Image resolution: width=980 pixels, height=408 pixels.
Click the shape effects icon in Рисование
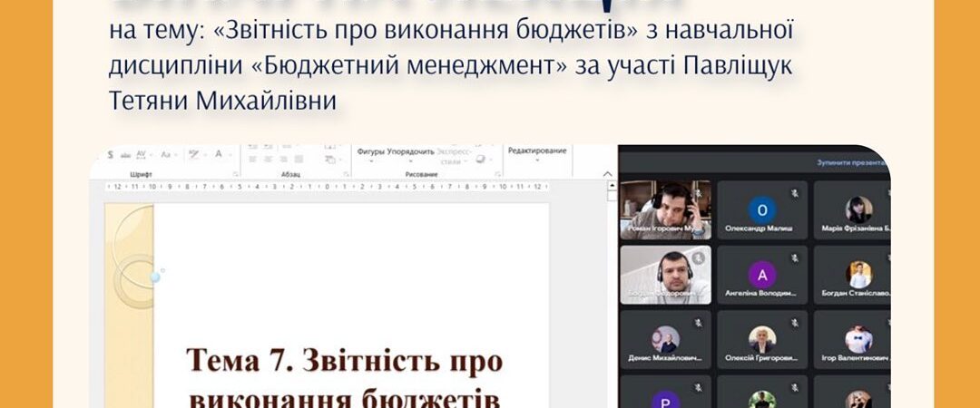click(480, 160)
